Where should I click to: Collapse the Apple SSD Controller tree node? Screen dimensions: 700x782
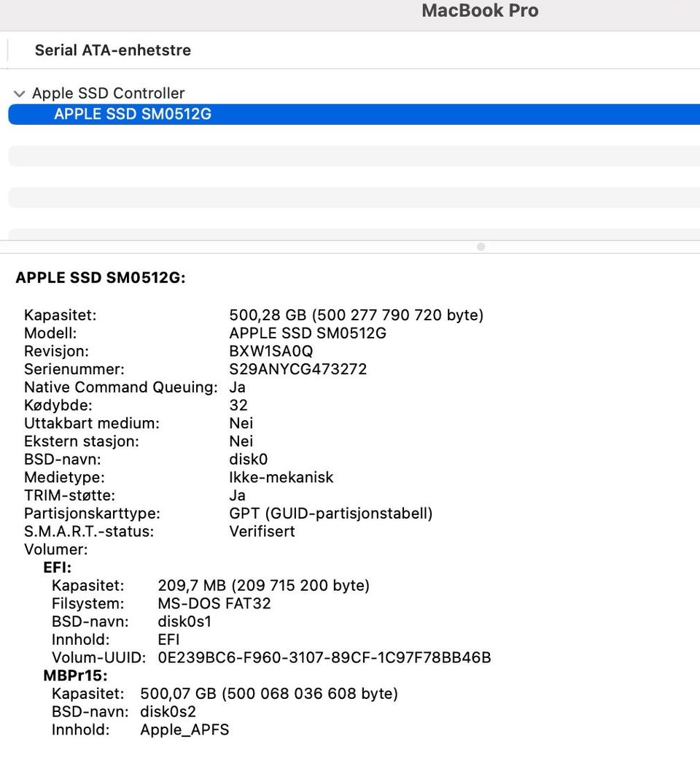click(20, 94)
